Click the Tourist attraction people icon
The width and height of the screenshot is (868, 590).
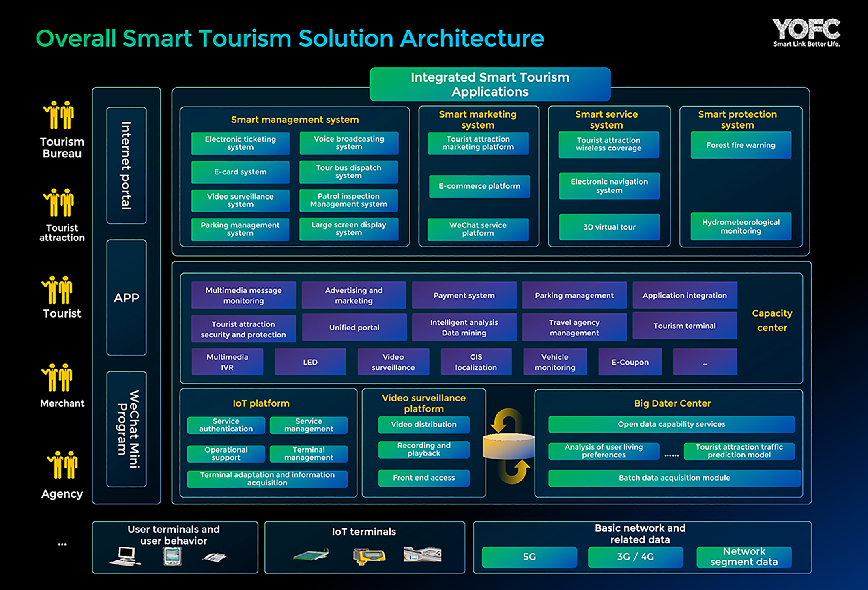[x=59, y=202]
